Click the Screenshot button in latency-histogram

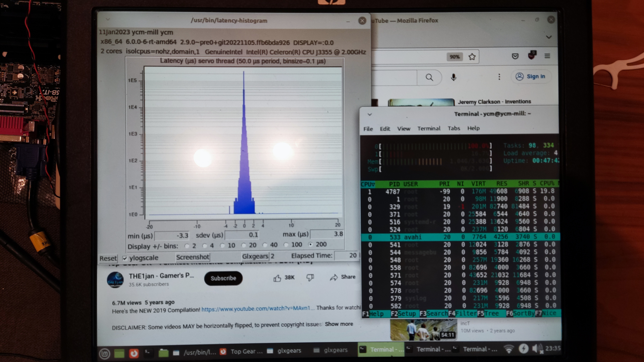point(193,257)
